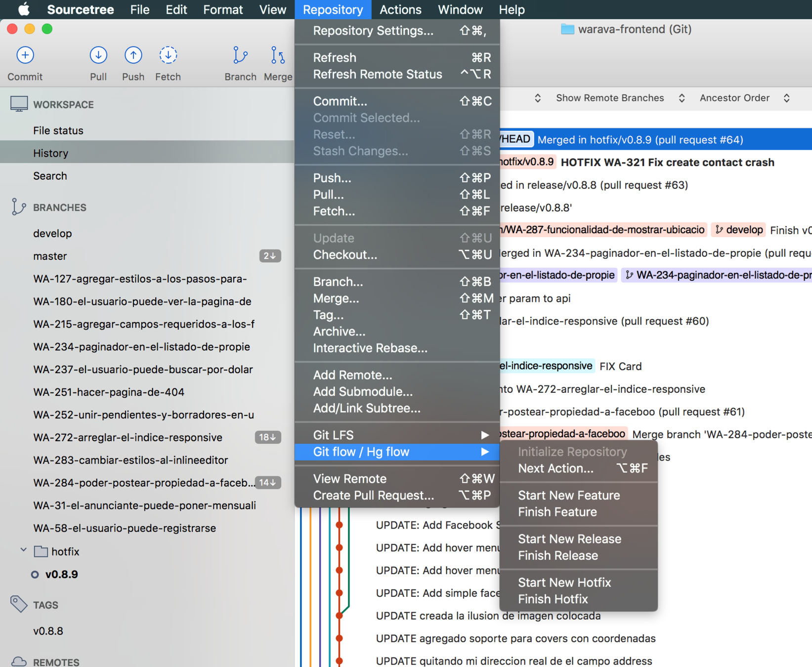
Task: Choose Add/Link Subtree...
Action: pos(397,409)
